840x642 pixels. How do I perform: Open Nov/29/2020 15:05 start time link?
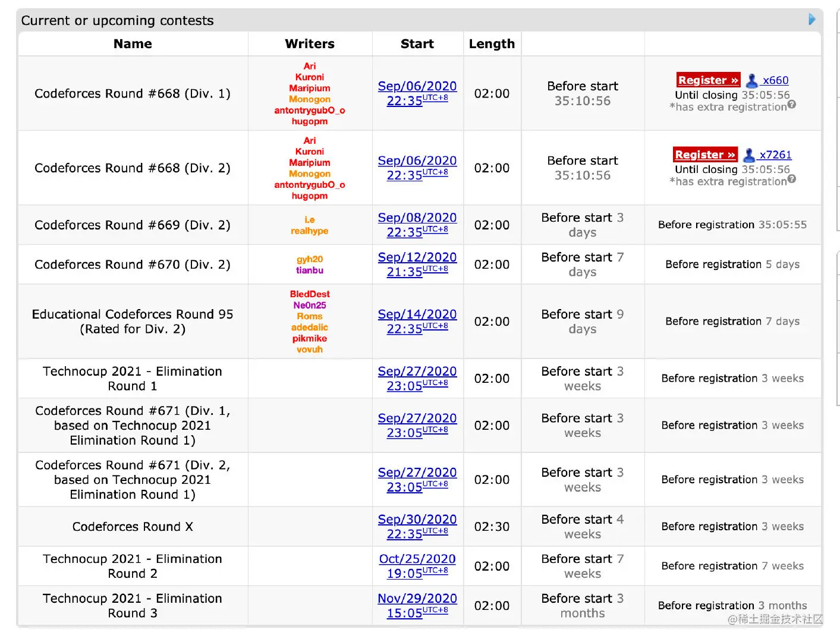point(417,606)
